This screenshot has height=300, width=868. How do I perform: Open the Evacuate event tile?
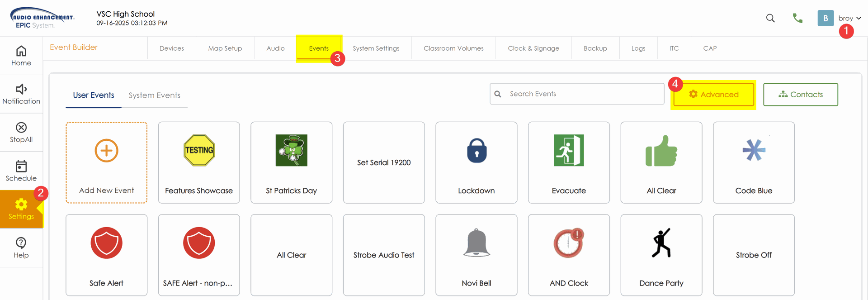[x=569, y=162]
